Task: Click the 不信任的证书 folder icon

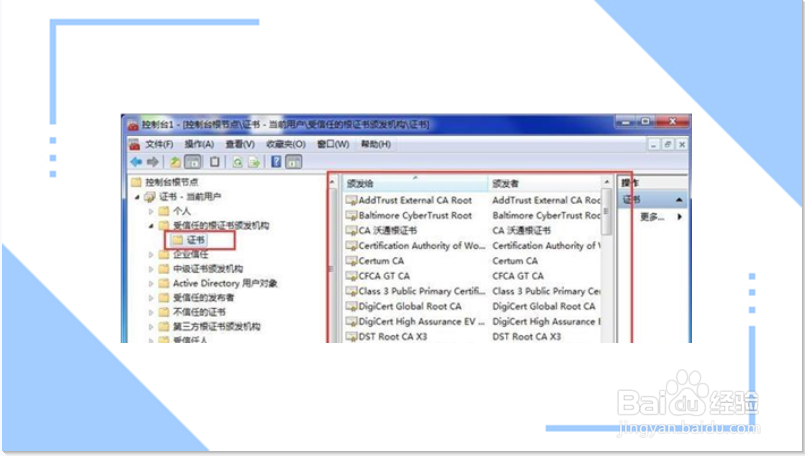Action: [164, 312]
